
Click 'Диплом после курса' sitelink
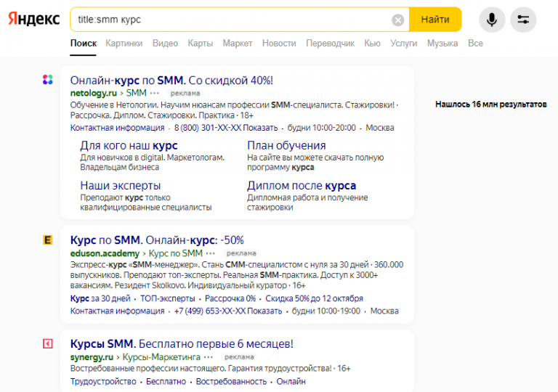(x=301, y=185)
